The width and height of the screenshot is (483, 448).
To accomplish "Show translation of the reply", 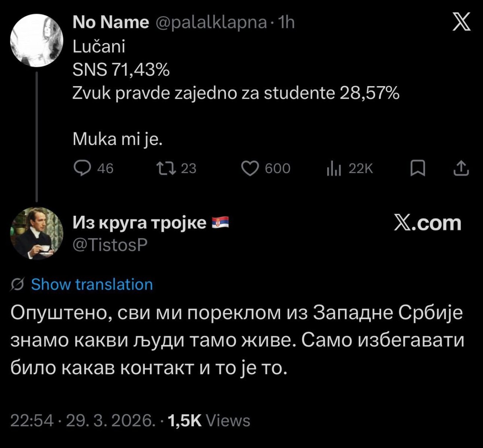I will click(x=92, y=285).
